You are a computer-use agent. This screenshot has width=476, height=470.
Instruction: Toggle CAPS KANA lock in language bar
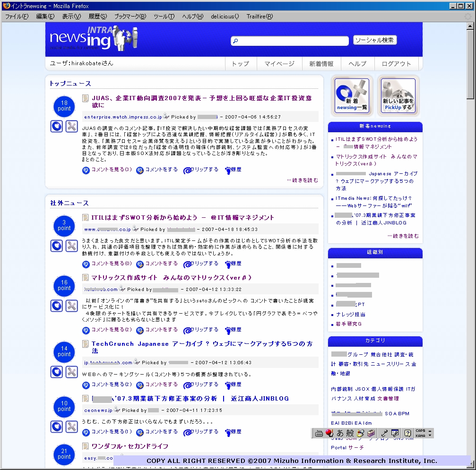(x=420, y=433)
